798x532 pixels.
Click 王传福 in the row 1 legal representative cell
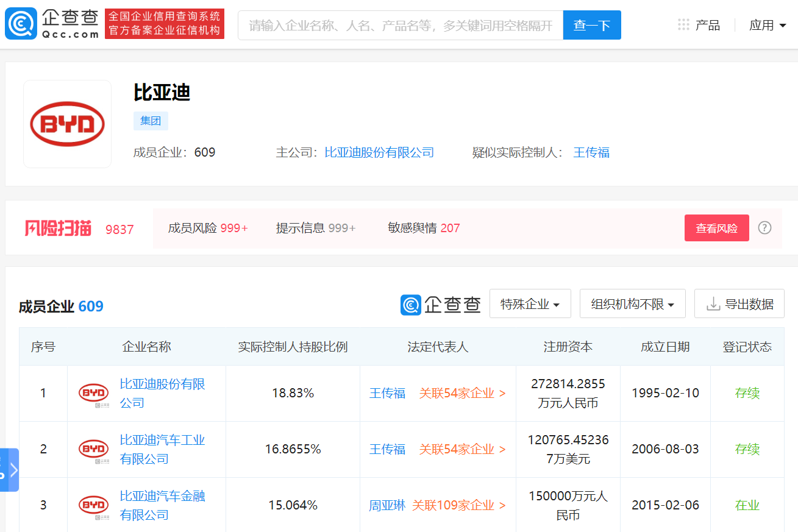pos(387,393)
